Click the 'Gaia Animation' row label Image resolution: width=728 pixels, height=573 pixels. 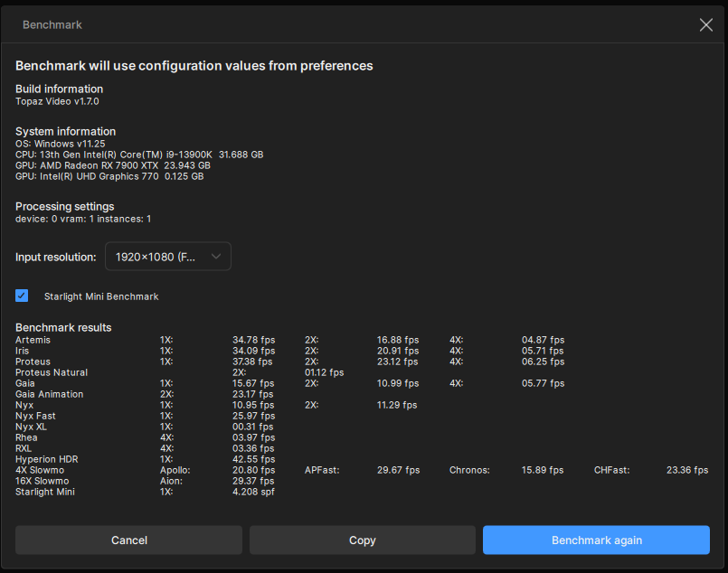point(49,394)
